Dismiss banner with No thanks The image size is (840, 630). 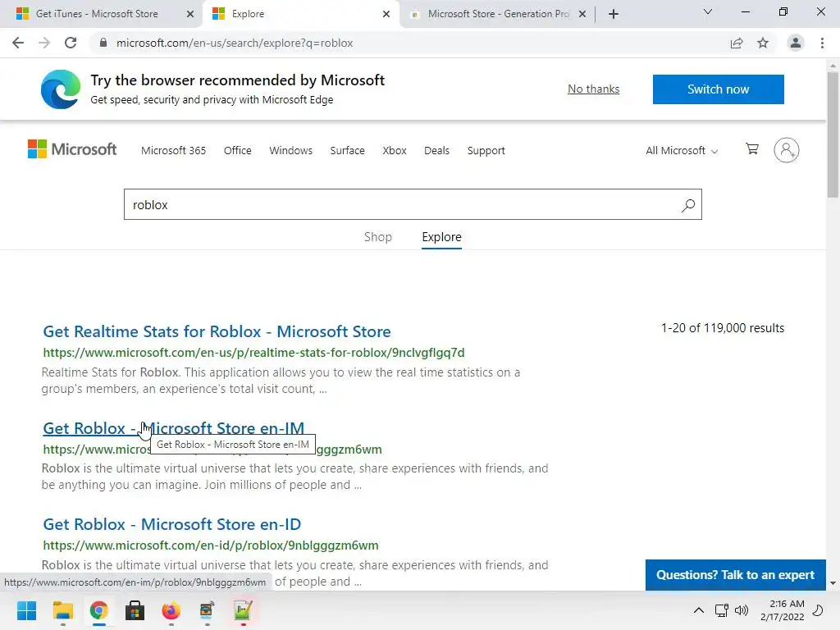click(594, 89)
